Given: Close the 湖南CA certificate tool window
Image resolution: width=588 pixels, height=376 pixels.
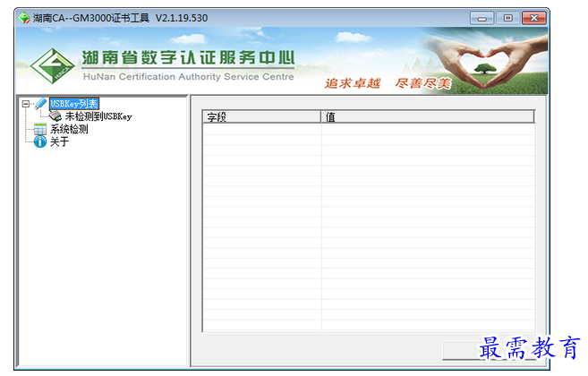Looking at the screenshot, I should pyautogui.click(x=534, y=18).
